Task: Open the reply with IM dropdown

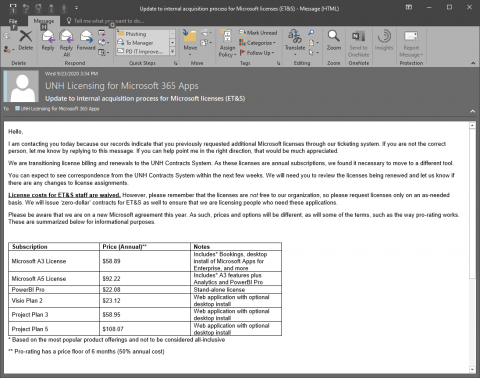Action: (x=104, y=42)
